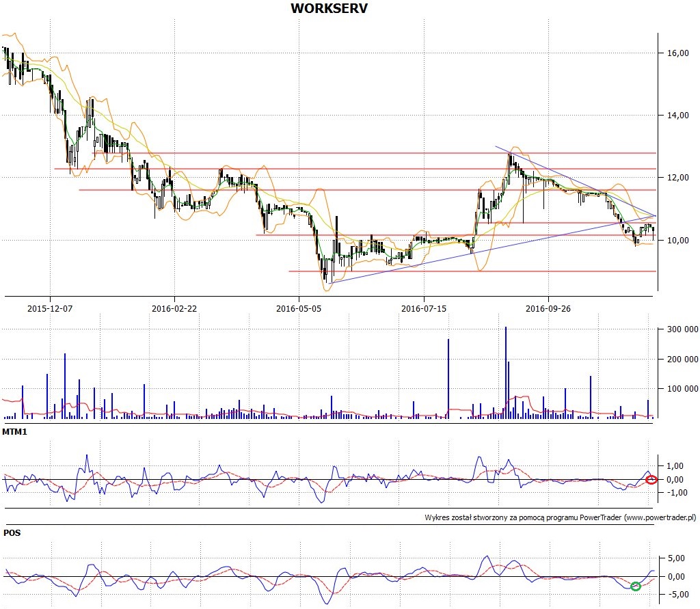The image size is (700, 609).
Task: Click the POS 5,00 axis value
Action: pyautogui.click(x=676, y=558)
